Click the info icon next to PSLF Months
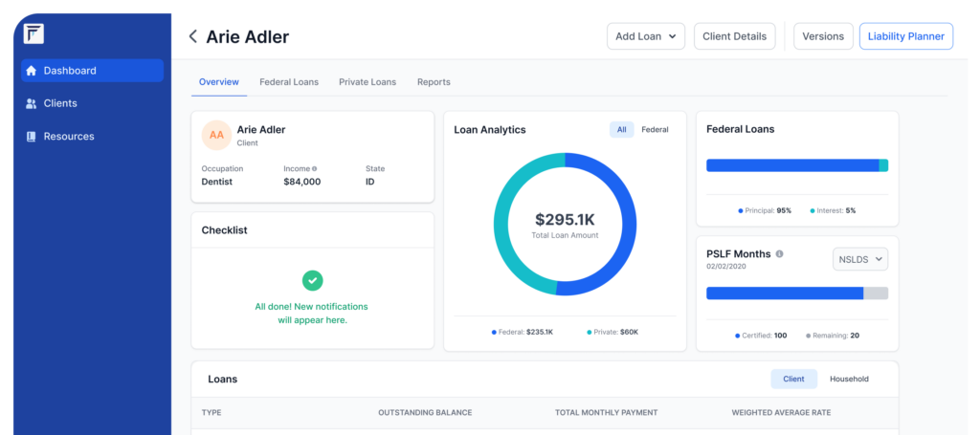This screenshot has width=980, height=435. 779,254
